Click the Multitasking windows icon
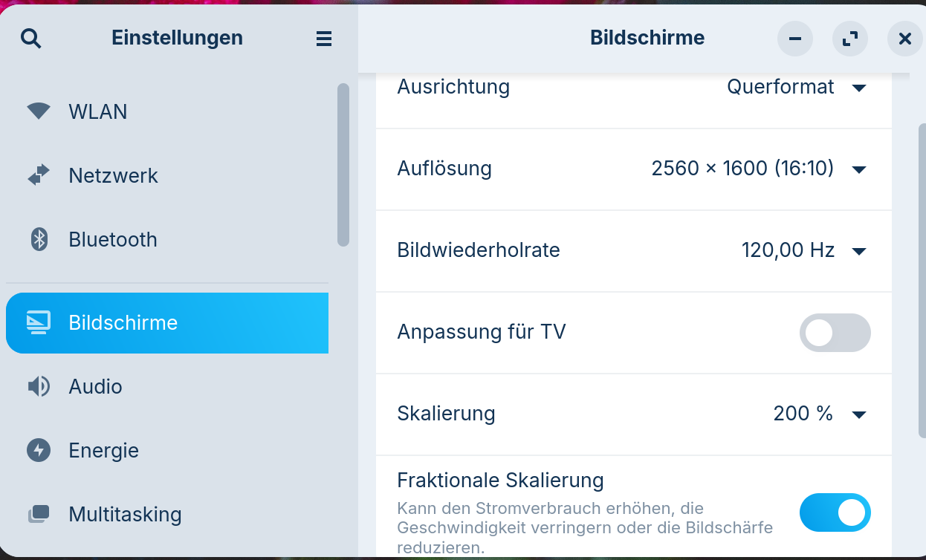Viewport: 926px width, 560px height. tap(39, 514)
